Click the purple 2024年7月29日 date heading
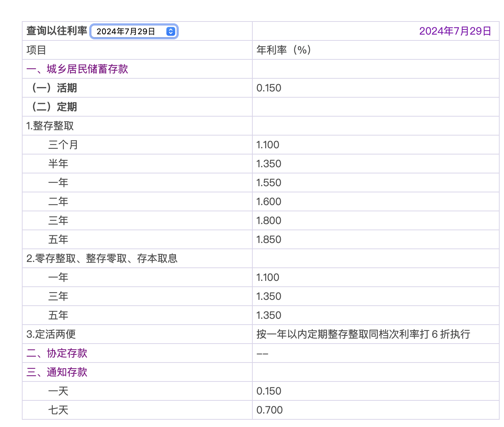504x427 pixels. click(x=455, y=31)
